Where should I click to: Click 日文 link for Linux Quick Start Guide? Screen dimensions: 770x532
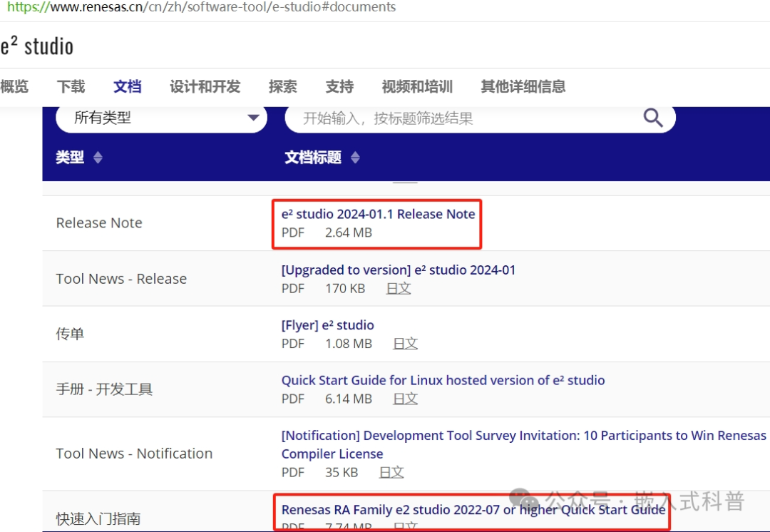click(x=405, y=399)
